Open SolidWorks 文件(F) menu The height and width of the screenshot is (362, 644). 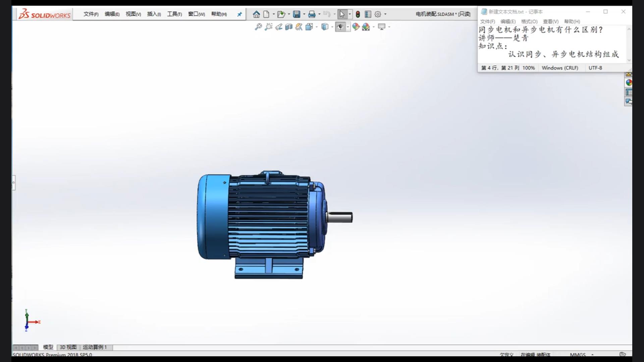click(x=91, y=14)
